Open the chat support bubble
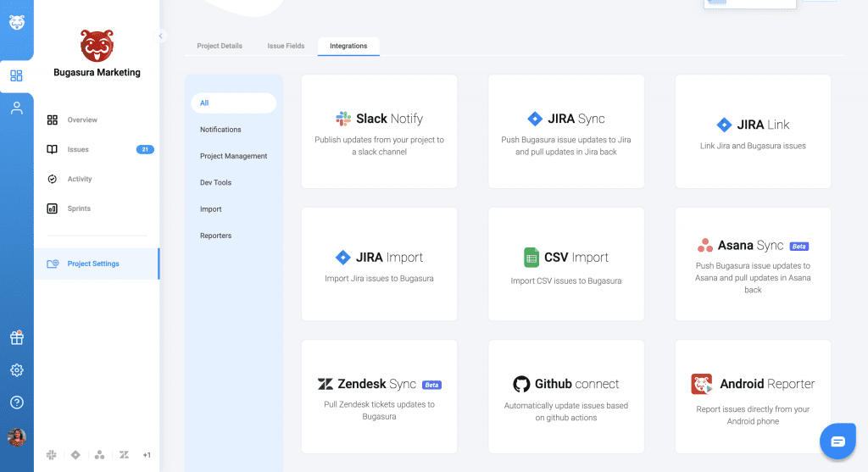Viewport: 868px width, 472px height. 837,441
